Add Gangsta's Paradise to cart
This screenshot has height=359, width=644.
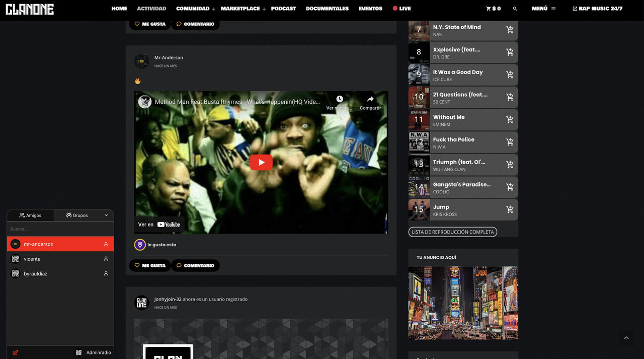510,187
